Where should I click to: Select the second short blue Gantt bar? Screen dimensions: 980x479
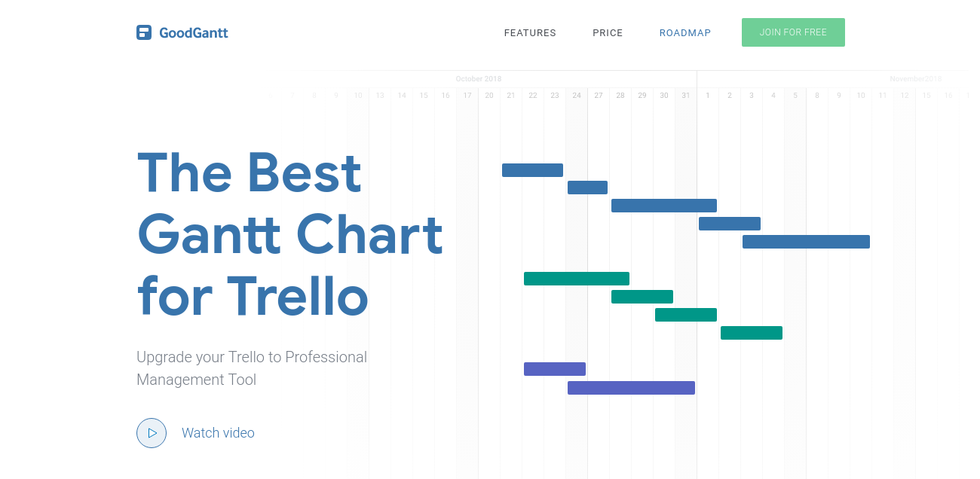coord(587,188)
